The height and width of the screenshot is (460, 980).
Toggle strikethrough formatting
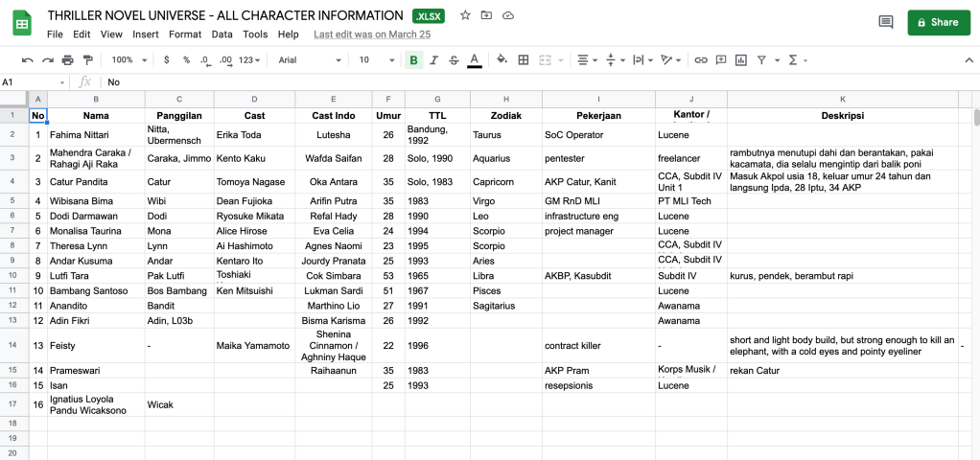tap(454, 59)
